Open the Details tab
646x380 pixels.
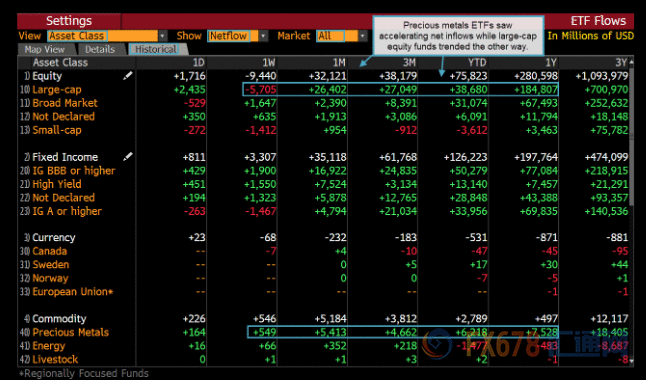[100, 49]
